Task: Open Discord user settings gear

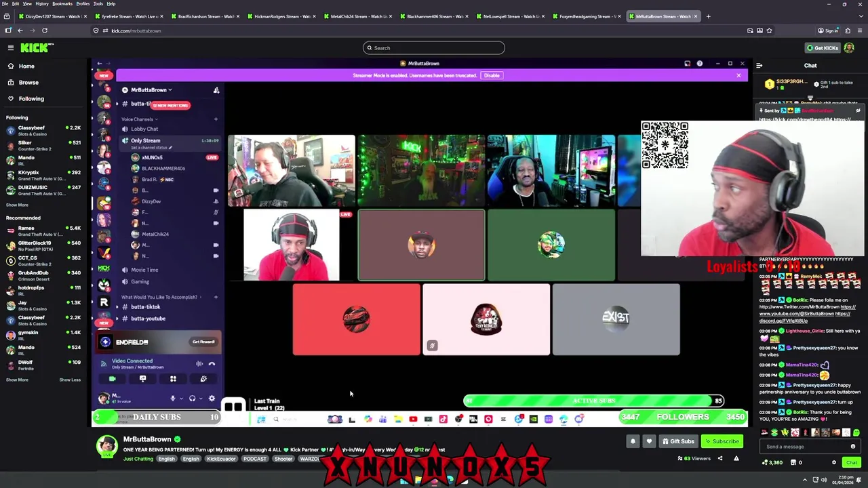Action: (212, 399)
